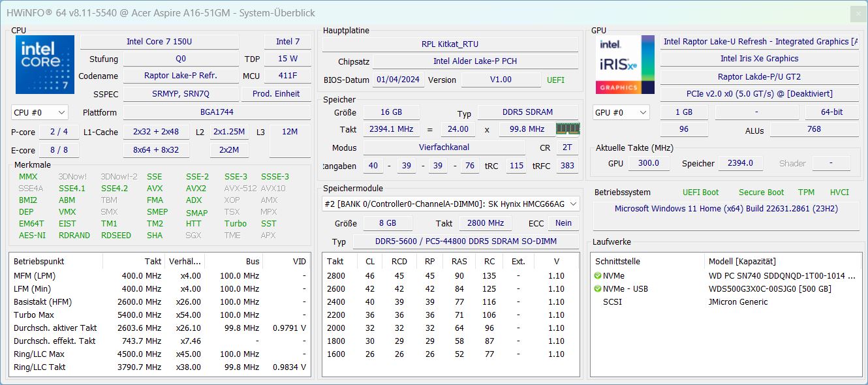This screenshot has height=385, width=868.
Task: Click the Intel Iris Xe Graphics name field
Action: [760, 58]
